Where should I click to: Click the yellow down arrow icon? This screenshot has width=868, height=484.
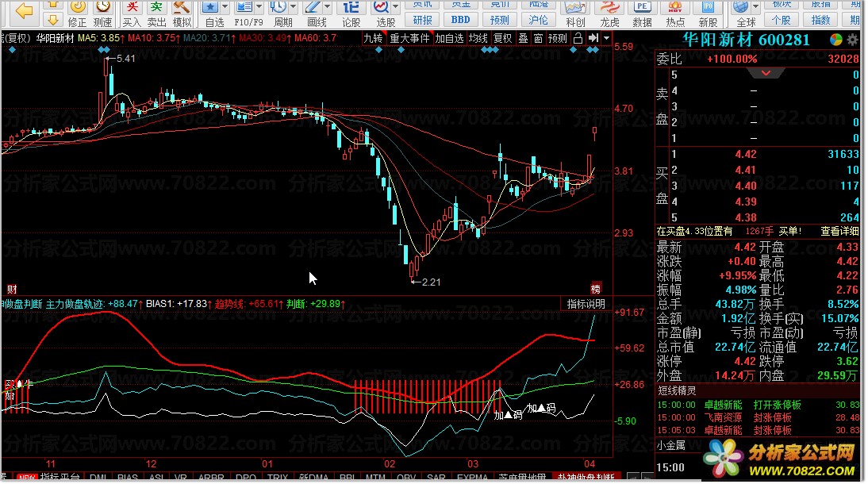tap(52, 20)
